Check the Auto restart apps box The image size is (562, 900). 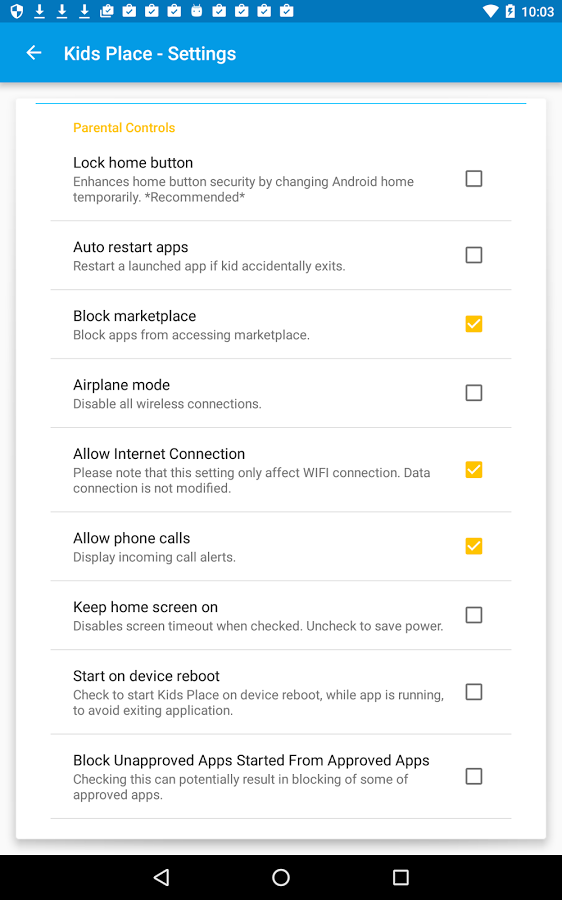474,255
